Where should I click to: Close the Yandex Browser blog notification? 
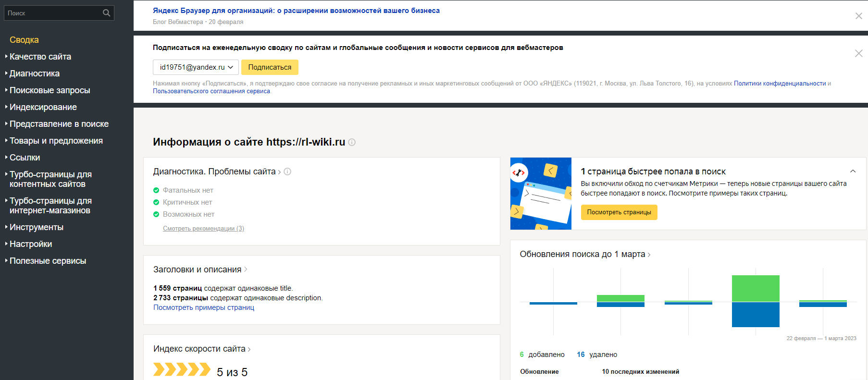tap(858, 16)
